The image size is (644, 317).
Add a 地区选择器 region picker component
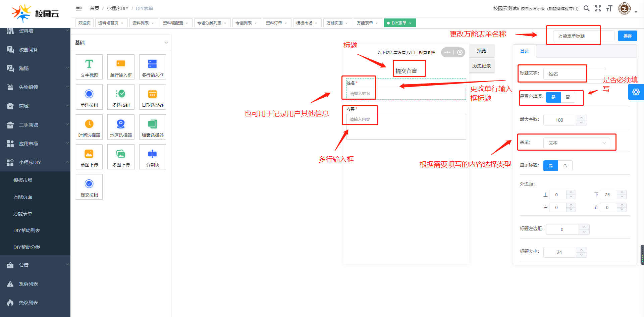[121, 127]
